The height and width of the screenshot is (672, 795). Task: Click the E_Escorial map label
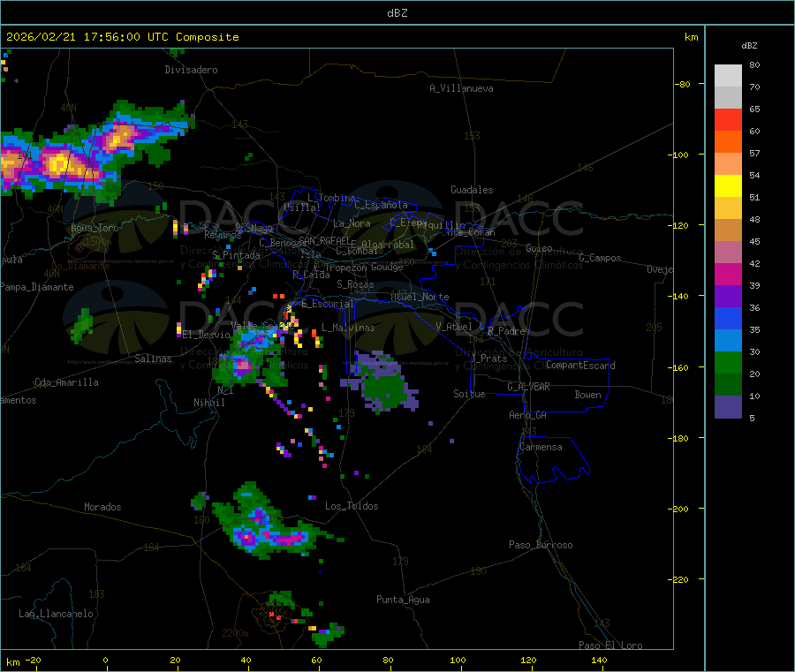(328, 304)
